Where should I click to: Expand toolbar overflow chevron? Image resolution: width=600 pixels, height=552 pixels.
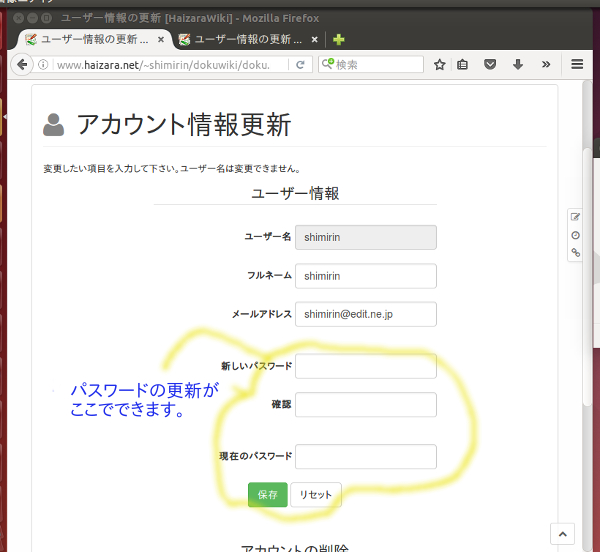(x=546, y=64)
